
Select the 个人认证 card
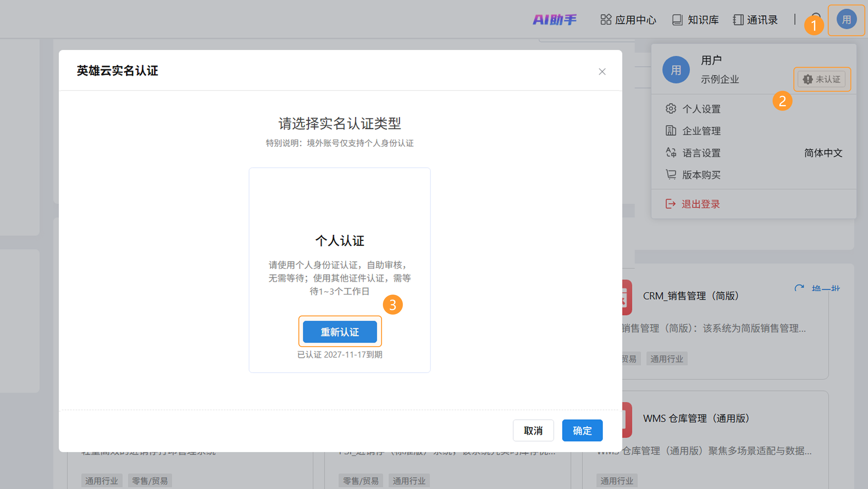(339, 241)
